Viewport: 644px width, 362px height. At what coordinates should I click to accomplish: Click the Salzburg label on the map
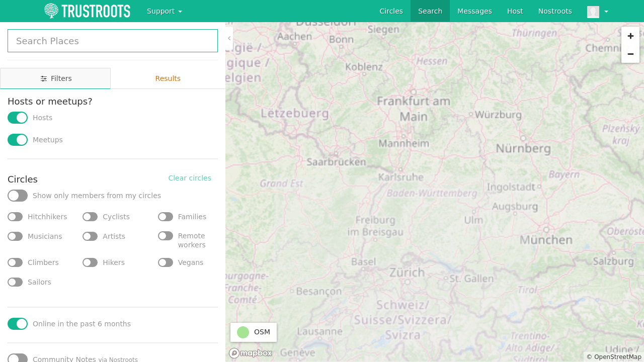click(x=613, y=261)
